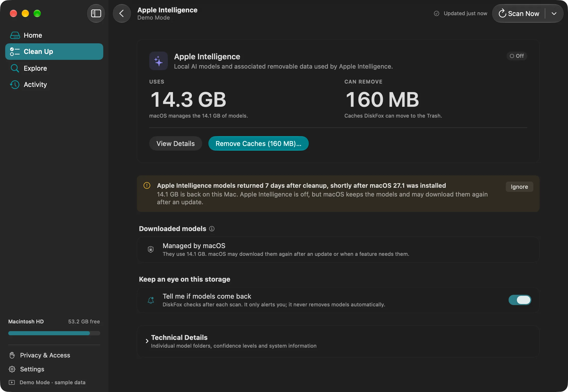This screenshot has width=568, height=392.
Task: Open the Scan Now dropdown arrow
Action: click(554, 13)
